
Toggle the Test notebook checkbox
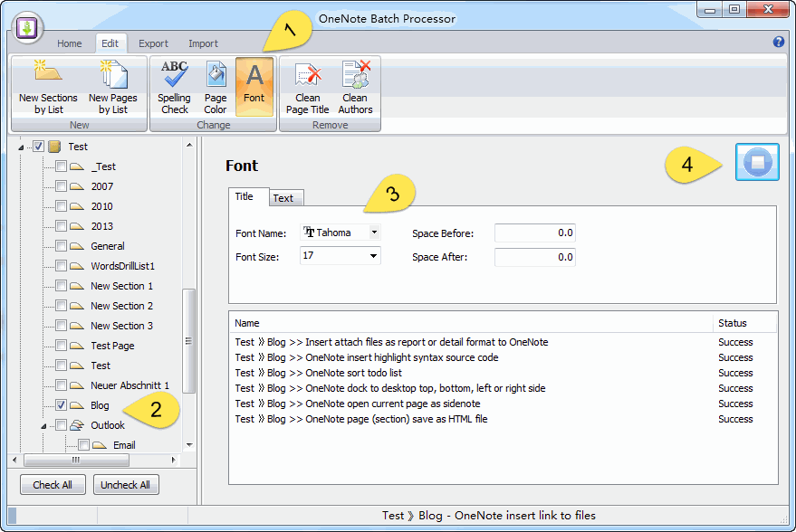(38, 147)
